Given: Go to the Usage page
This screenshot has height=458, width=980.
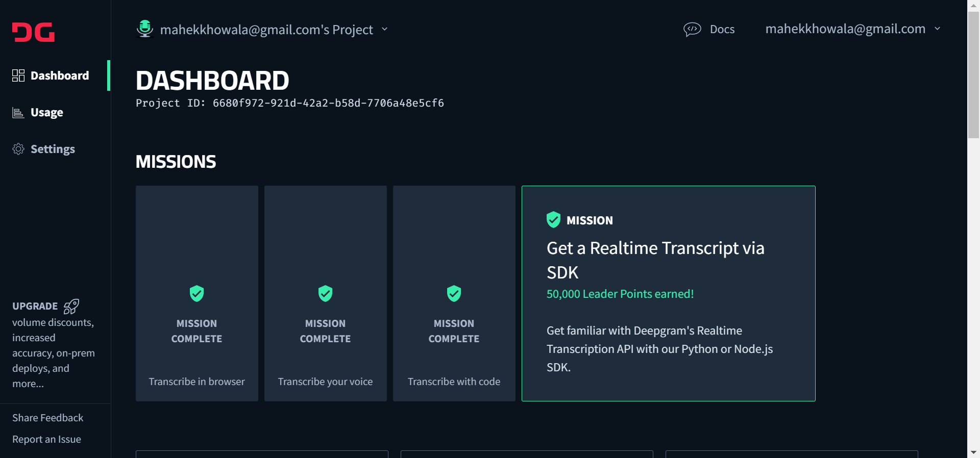Looking at the screenshot, I should click(47, 113).
